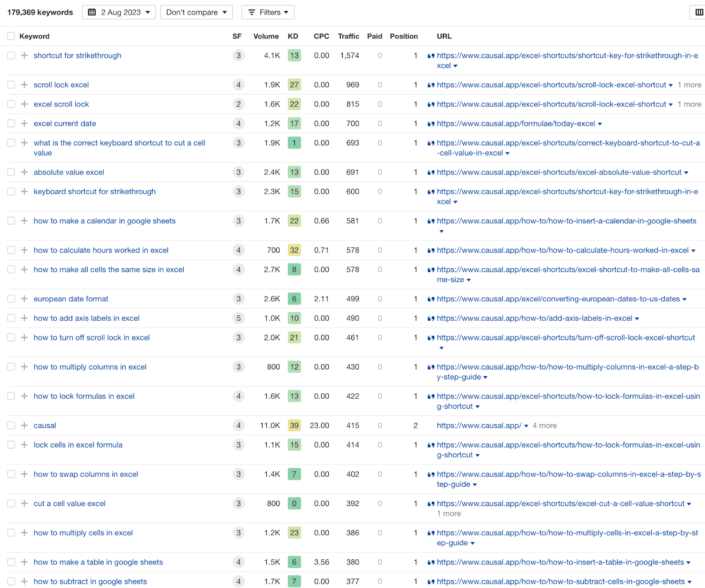Click the URL column header
This screenshot has height=588, width=705.
(444, 36)
